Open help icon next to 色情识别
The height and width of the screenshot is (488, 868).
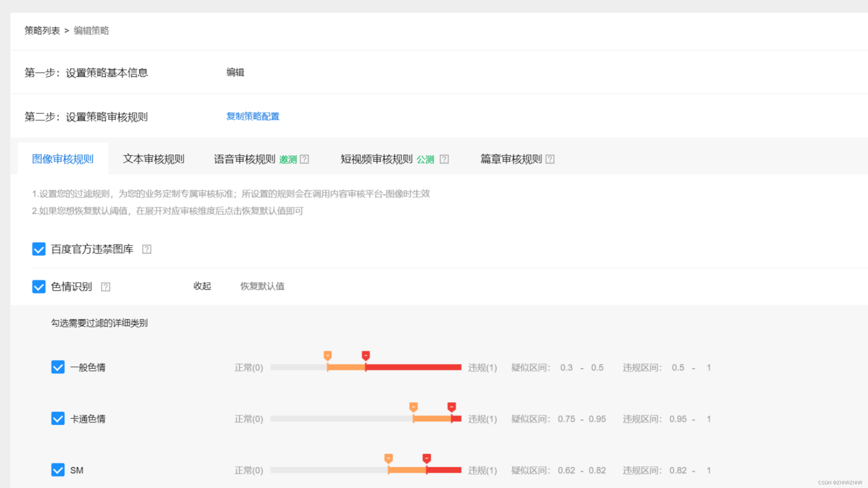[106, 287]
